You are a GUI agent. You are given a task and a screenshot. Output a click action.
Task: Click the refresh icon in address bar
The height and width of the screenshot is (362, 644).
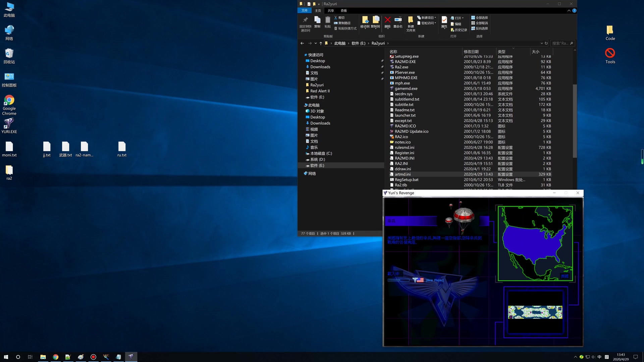pos(546,43)
